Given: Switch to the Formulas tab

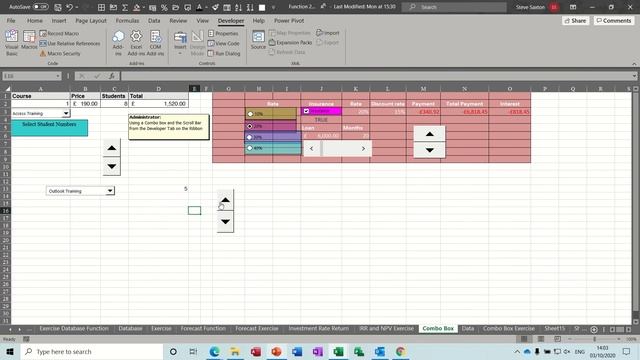Looking at the screenshot, I should click(127, 20).
